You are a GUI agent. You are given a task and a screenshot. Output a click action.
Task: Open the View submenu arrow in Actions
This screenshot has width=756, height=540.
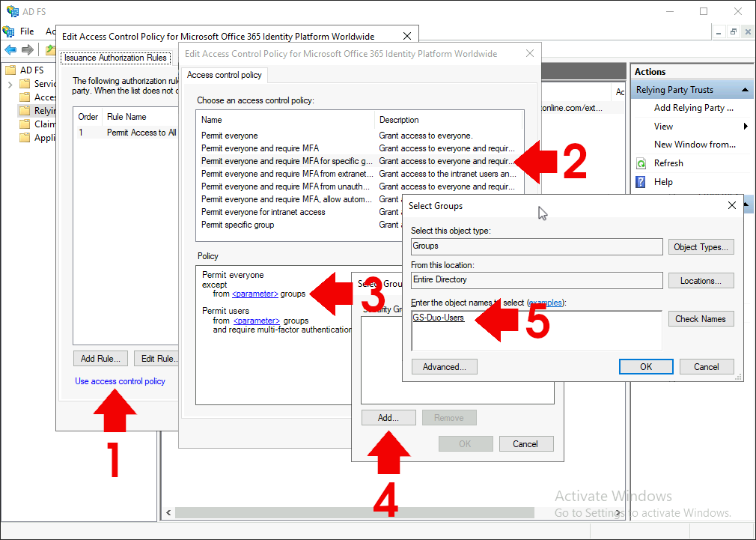pos(746,127)
